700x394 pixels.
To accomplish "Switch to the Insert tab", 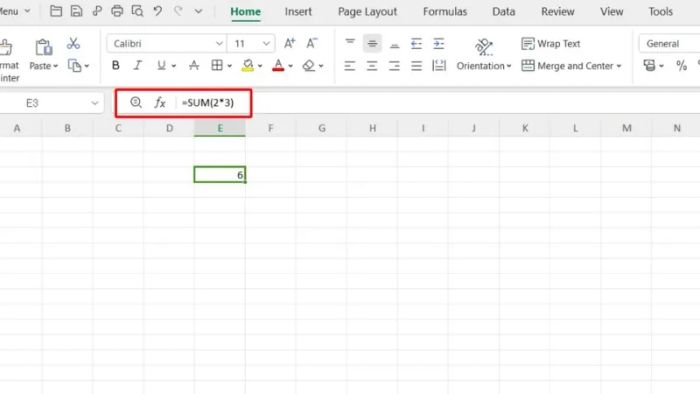I will (298, 11).
